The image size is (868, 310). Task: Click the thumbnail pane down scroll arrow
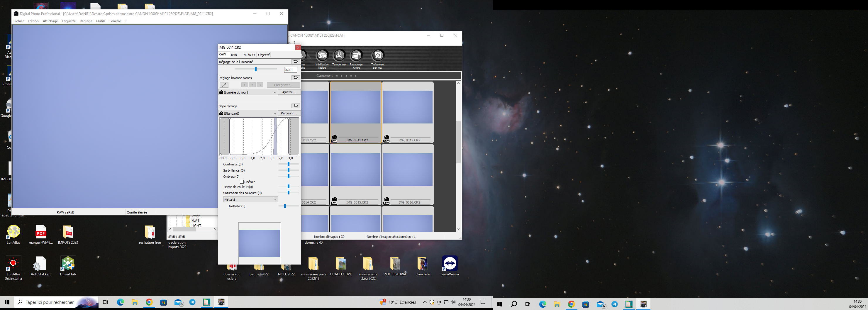(458, 229)
